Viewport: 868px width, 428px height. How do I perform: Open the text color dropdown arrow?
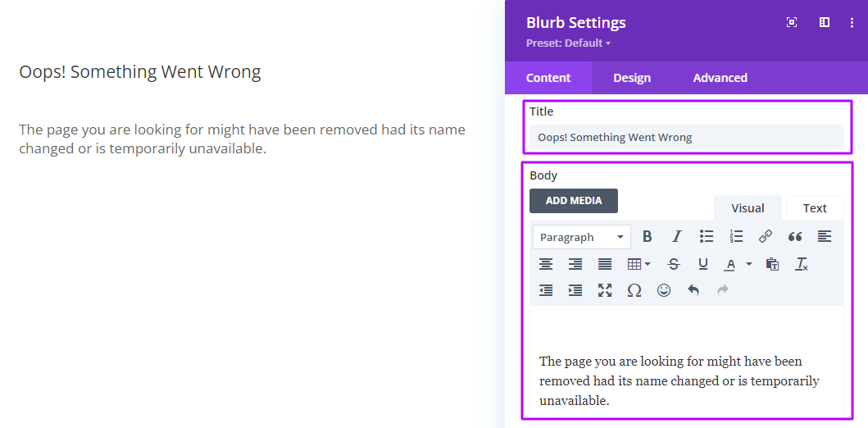749,264
